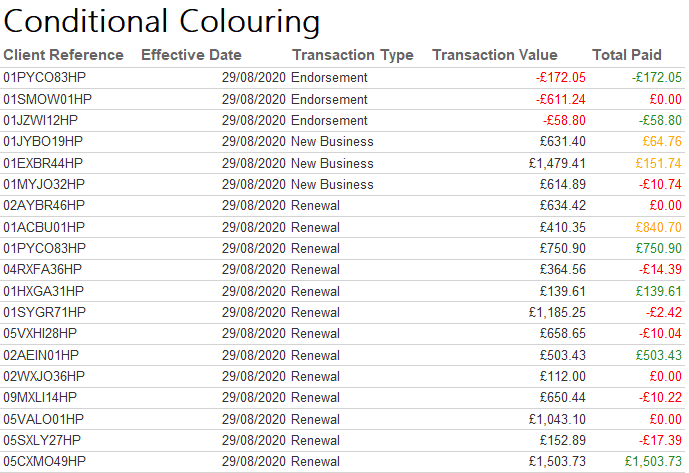Click client reference 05VALO01HP
The image size is (689, 473).
pyautogui.click(x=44, y=419)
